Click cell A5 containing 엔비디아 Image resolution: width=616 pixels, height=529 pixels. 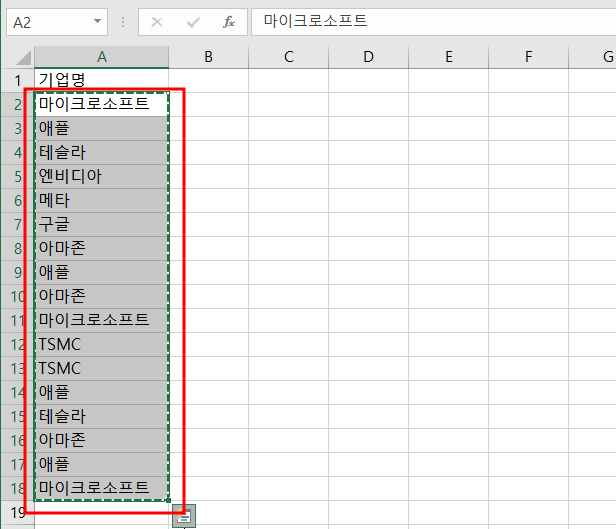pyautogui.click(x=102, y=176)
